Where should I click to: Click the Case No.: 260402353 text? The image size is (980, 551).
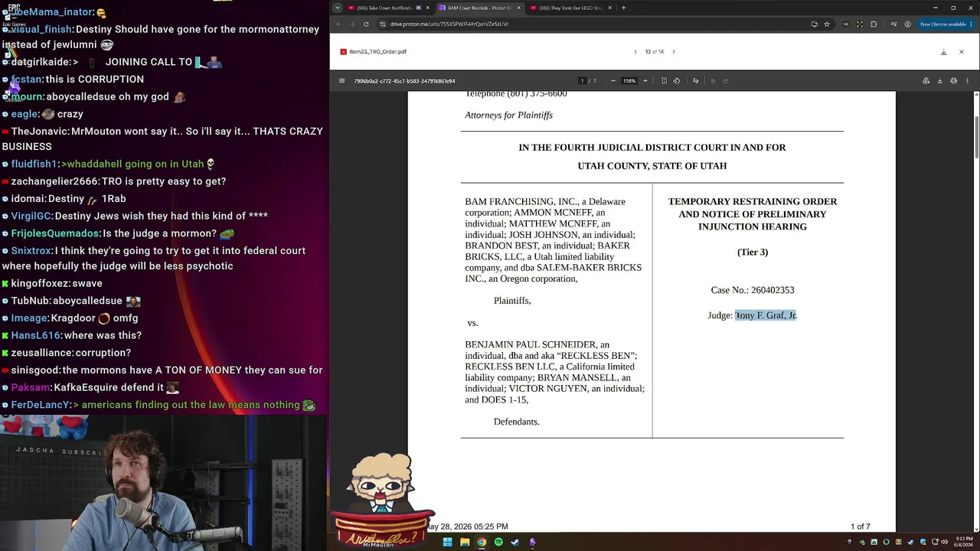pyautogui.click(x=753, y=290)
